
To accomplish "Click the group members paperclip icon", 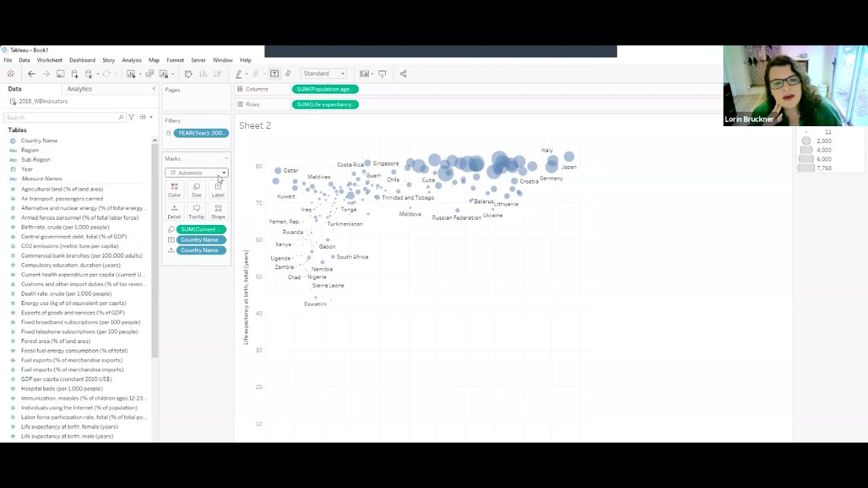I will point(255,74).
